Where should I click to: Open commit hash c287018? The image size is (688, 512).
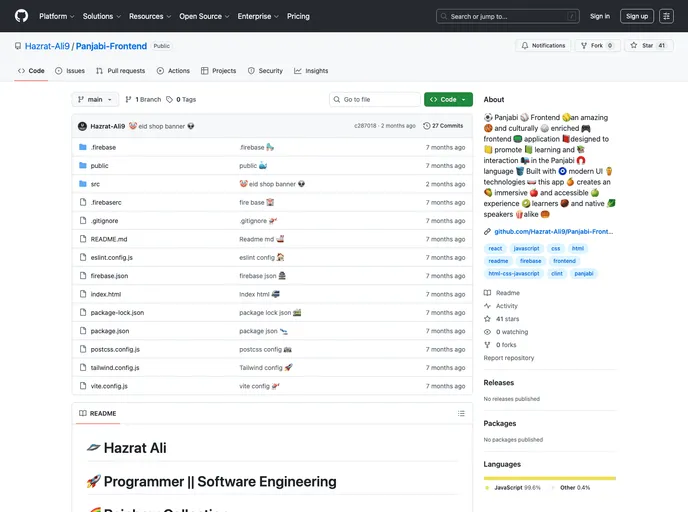point(365,126)
